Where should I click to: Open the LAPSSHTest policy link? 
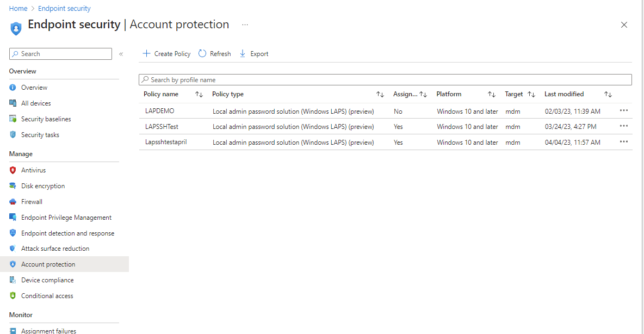(162, 127)
